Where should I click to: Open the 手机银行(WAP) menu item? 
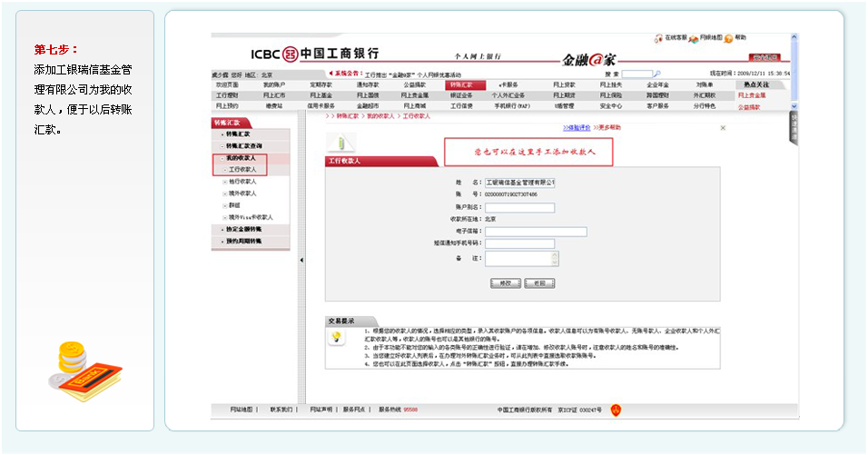512,105
